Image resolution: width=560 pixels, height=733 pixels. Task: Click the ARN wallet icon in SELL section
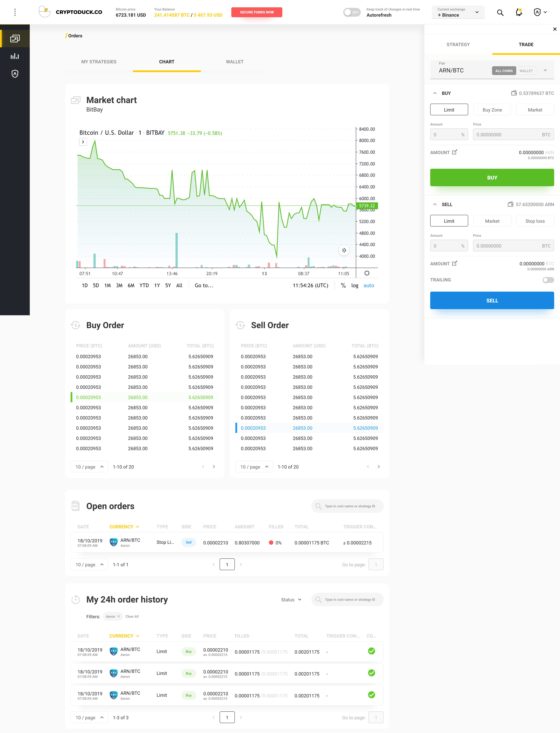(510, 204)
